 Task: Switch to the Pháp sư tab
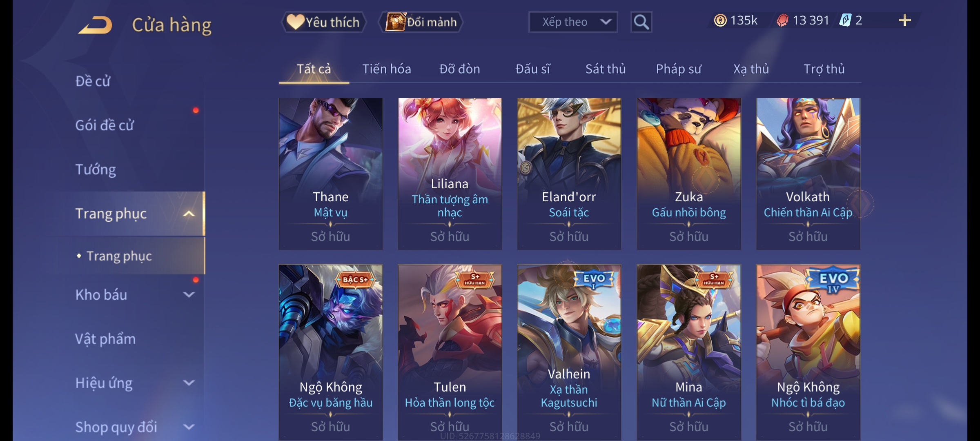click(x=678, y=69)
